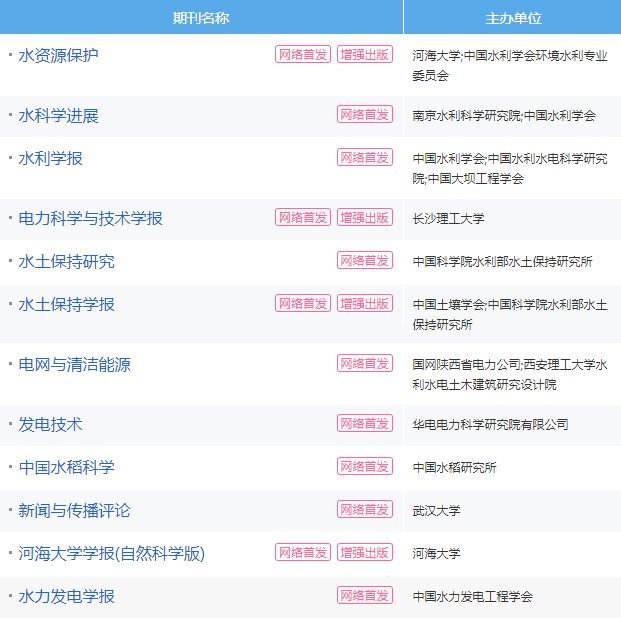The image size is (621, 620).
Task: Click 网络首发 tag for 新闻与传播评论
Action: (365, 509)
